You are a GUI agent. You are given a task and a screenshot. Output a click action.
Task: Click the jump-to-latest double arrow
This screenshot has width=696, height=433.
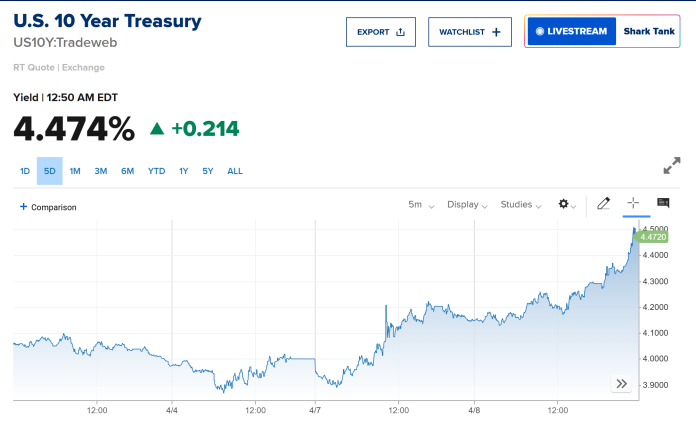point(621,383)
